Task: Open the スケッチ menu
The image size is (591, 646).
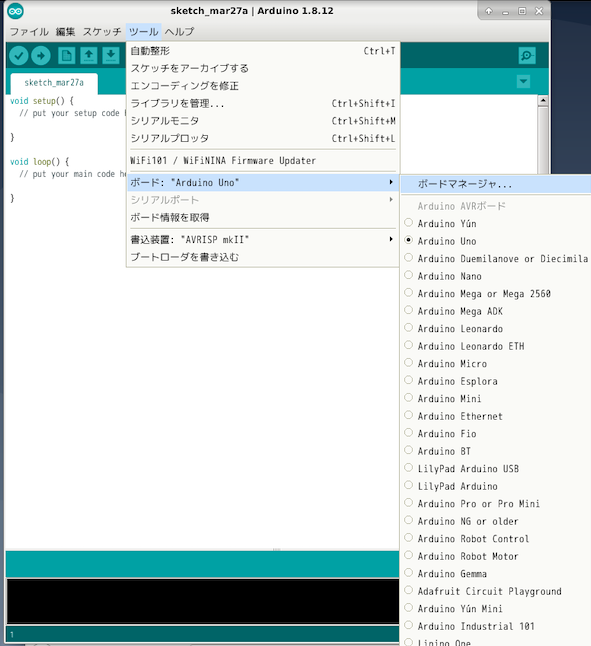Action: pos(102,32)
